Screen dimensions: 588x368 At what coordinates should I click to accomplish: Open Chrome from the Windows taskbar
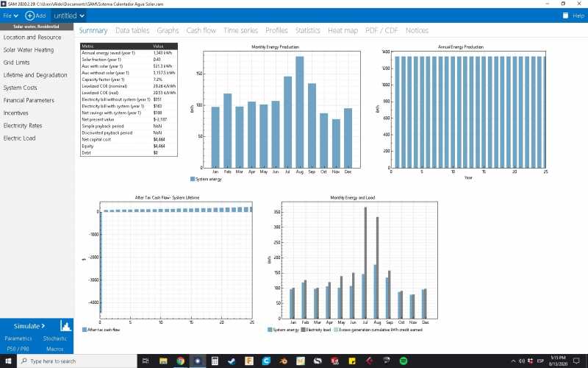181,361
